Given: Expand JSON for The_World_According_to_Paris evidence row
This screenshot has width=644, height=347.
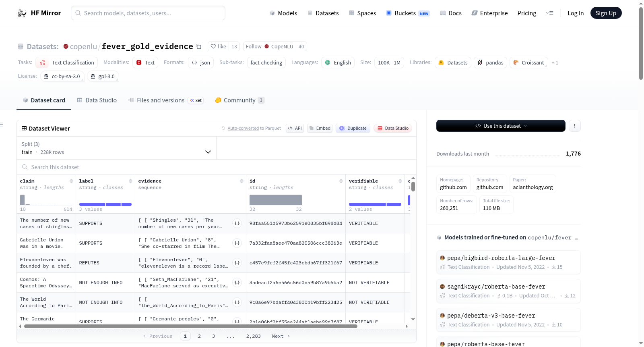Looking at the screenshot, I should [x=237, y=302].
